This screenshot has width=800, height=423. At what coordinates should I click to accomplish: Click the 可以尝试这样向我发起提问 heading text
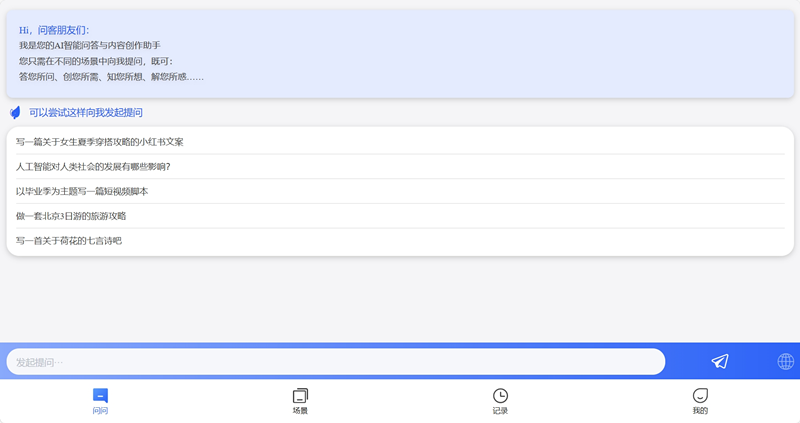(x=86, y=112)
